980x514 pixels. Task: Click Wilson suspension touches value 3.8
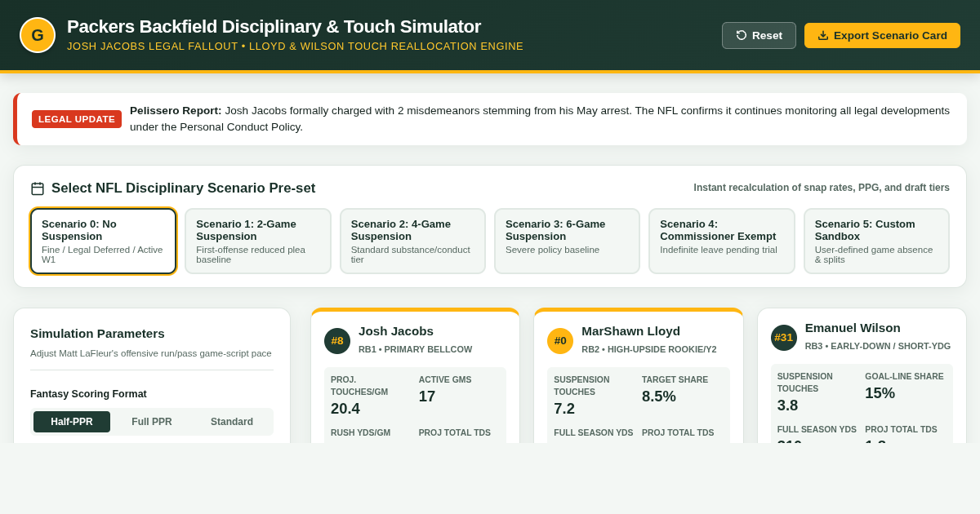click(x=788, y=405)
